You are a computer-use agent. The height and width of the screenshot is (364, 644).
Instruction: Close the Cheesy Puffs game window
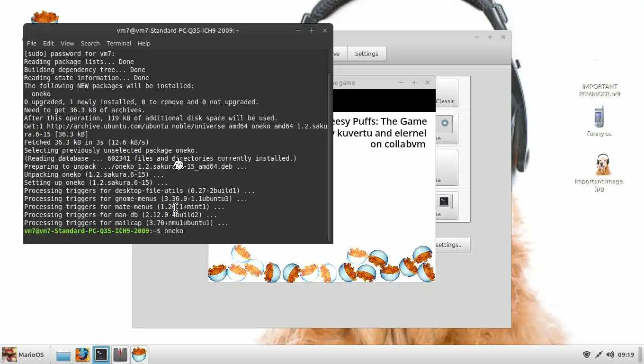[x=428, y=82]
